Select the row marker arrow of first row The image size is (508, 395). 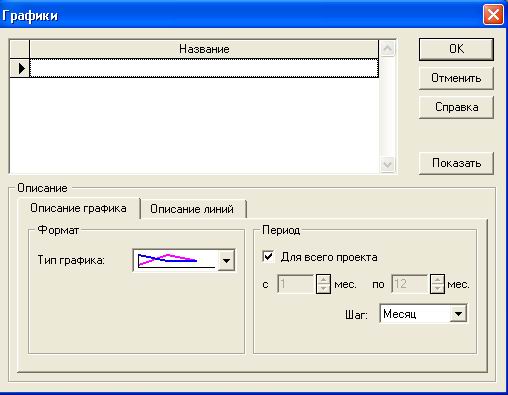click(20, 68)
